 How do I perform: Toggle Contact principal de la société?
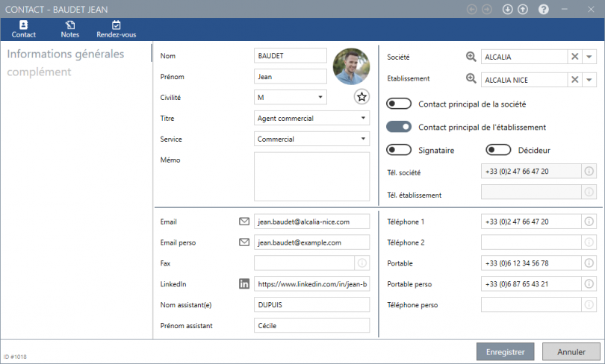pyautogui.click(x=399, y=104)
